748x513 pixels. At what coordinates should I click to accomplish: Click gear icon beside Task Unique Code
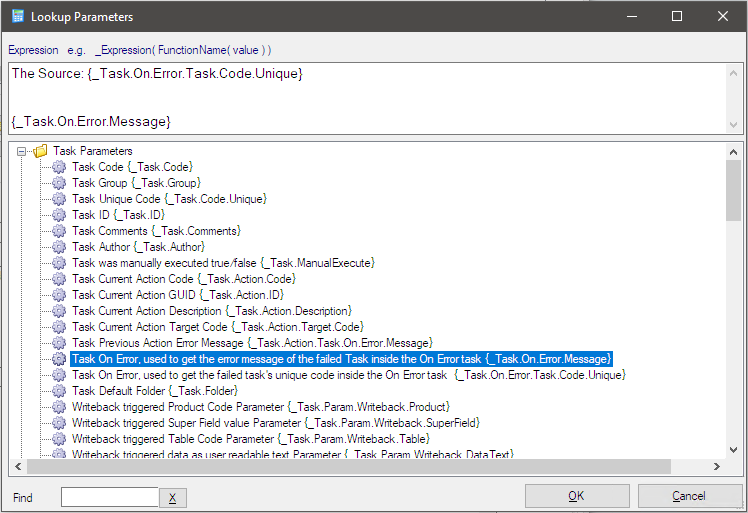tap(59, 199)
